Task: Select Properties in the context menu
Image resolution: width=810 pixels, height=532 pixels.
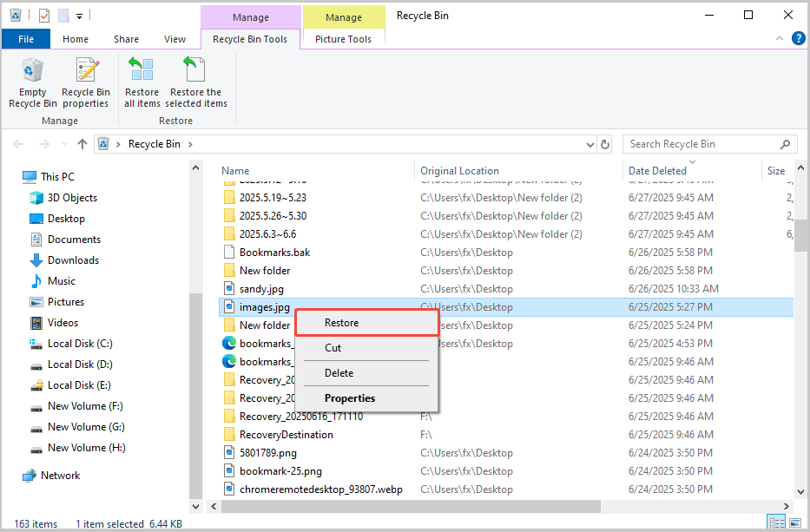Action: click(x=350, y=398)
